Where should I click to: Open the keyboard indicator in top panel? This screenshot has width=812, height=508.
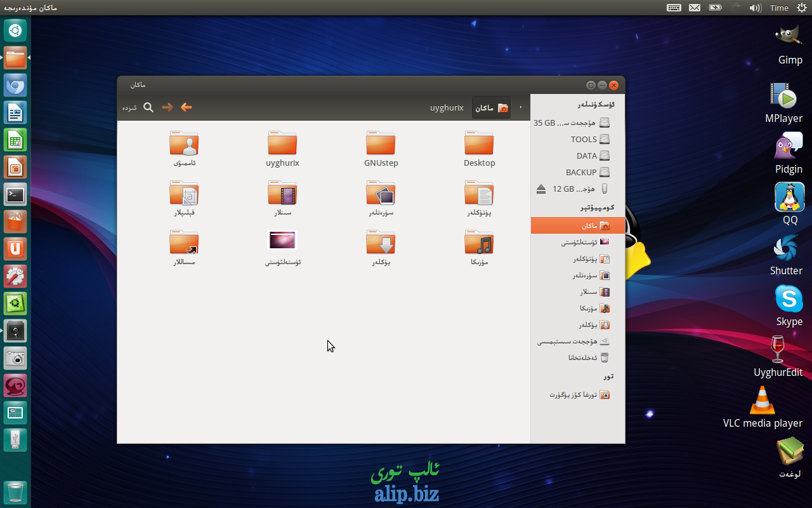pos(674,8)
